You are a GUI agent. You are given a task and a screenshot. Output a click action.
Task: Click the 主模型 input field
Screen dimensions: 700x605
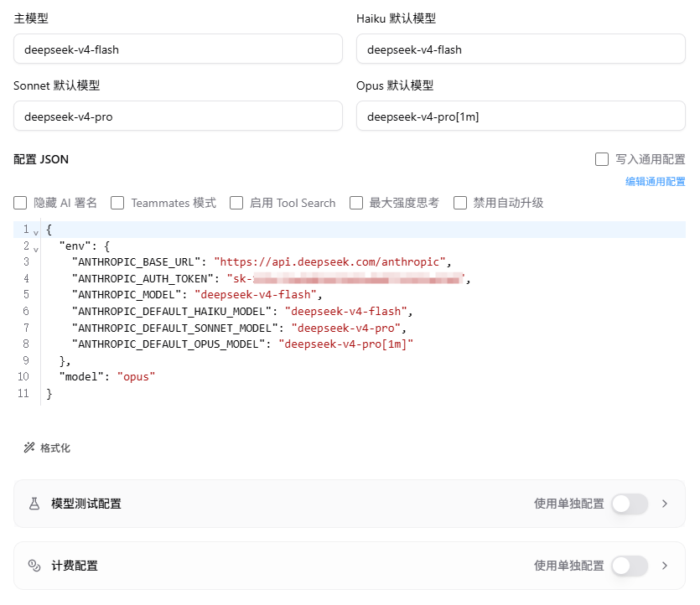click(178, 49)
